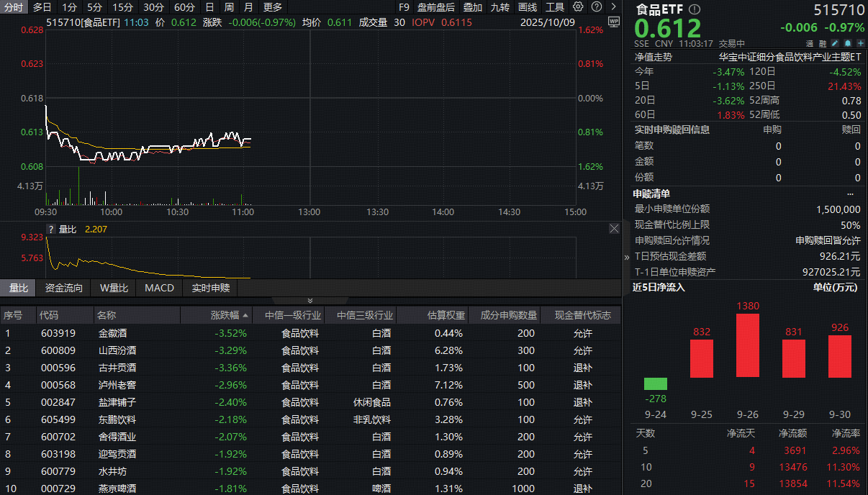This screenshot has width=868, height=495.
Task: Toggle the 量比 indicator help marker
Action: pos(50,230)
